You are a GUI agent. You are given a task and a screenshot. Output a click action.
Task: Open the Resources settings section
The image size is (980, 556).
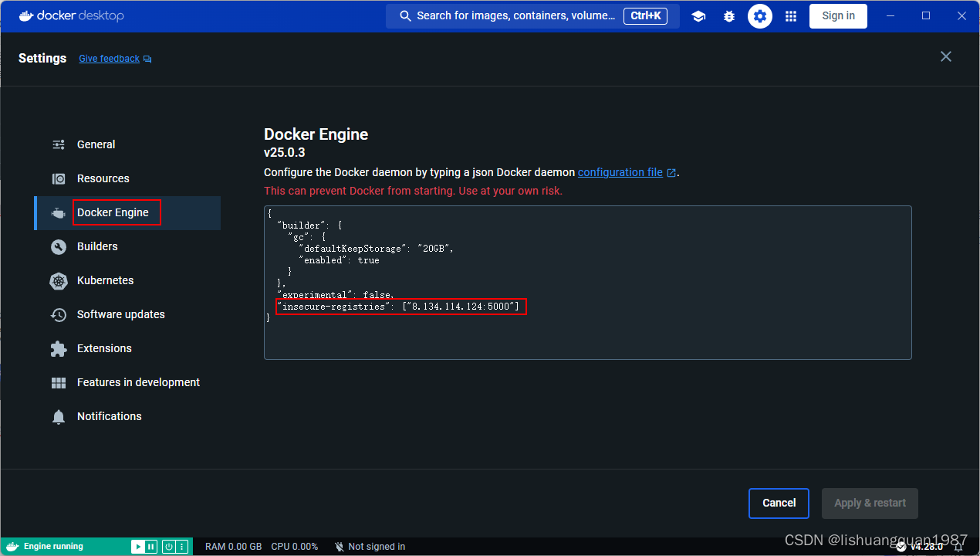click(x=127, y=178)
